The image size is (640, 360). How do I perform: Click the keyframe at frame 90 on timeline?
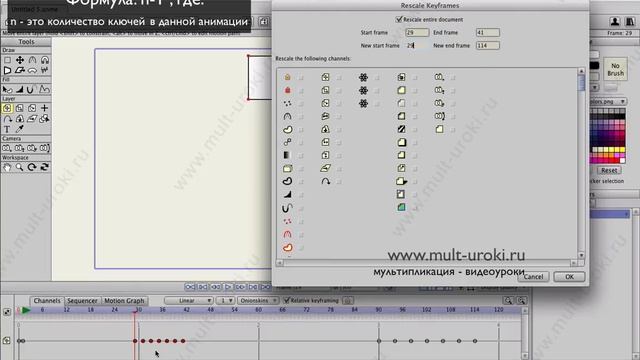379,341
